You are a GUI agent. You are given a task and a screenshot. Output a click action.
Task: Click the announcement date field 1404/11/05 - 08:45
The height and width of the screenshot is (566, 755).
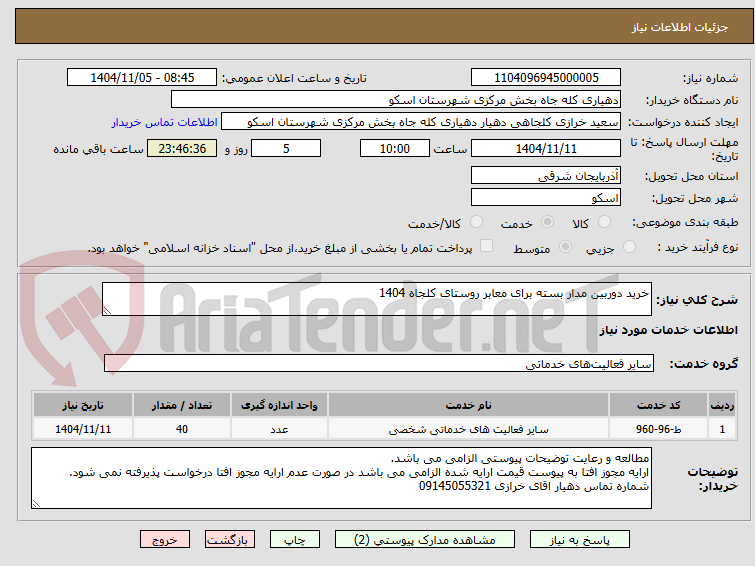142,78
